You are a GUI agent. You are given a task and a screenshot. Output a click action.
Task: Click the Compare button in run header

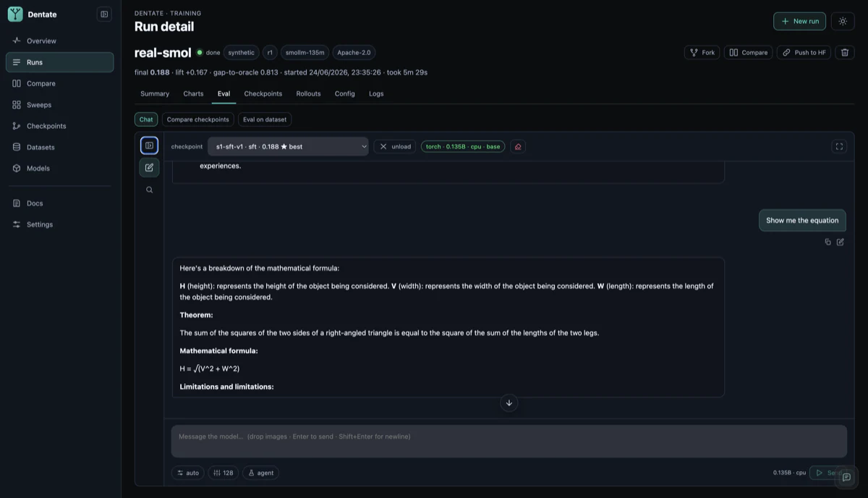tap(749, 53)
